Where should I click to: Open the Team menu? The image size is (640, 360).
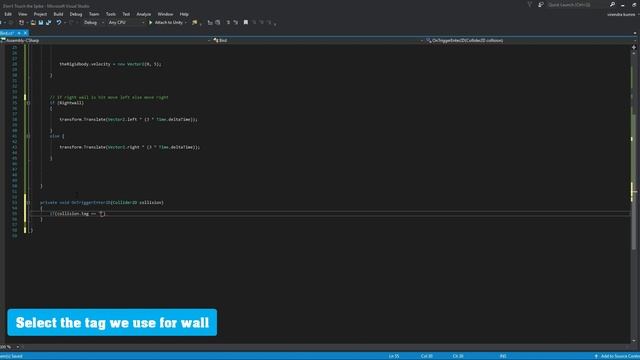pyautogui.click(x=94, y=14)
